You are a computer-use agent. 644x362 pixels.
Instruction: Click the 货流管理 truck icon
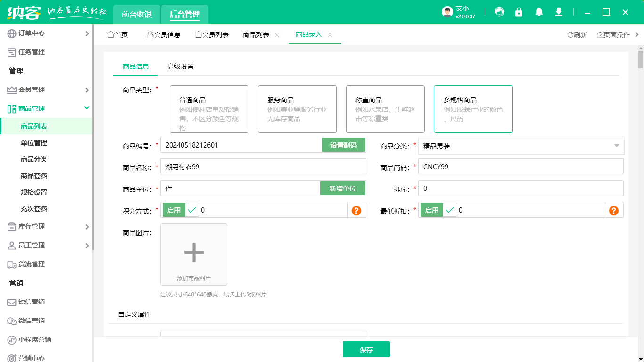click(12, 264)
